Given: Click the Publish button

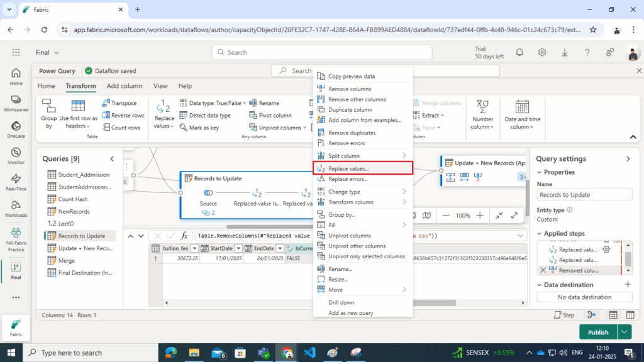Looking at the screenshot, I should pos(598,332).
